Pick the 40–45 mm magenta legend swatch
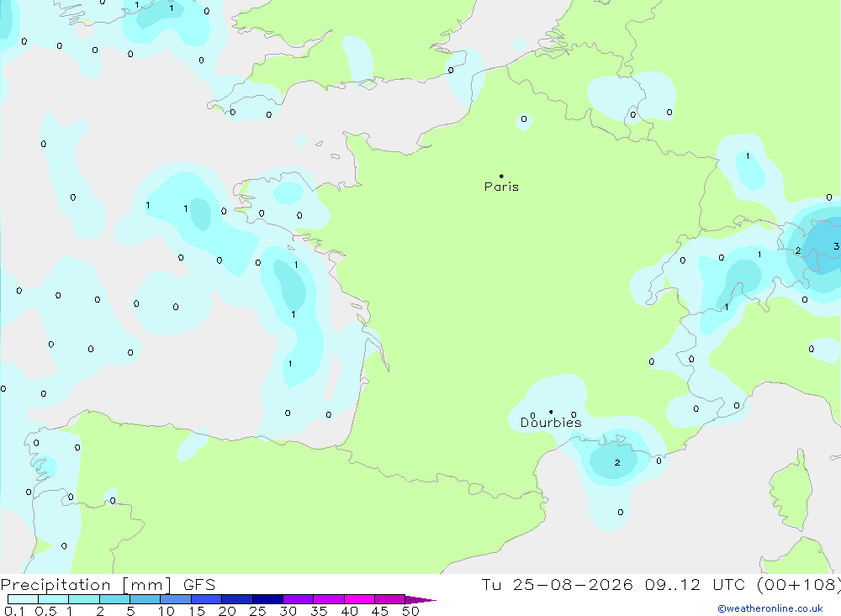 point(359,599)
